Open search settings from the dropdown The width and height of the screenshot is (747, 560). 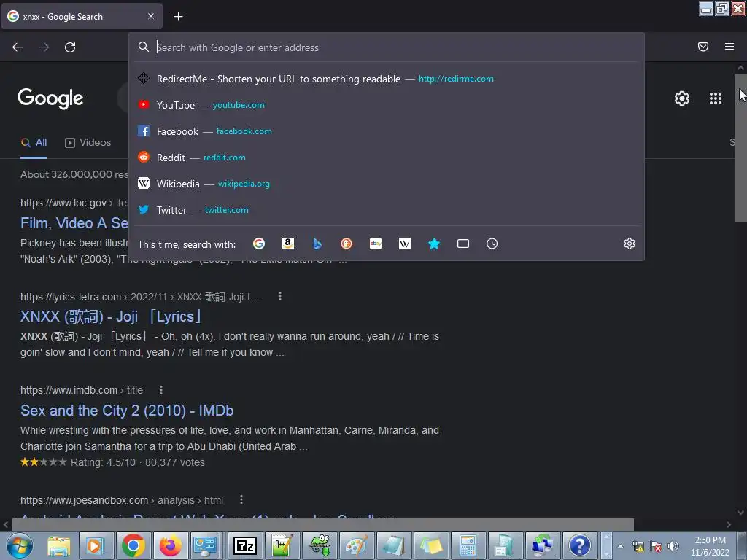(630, 244)
